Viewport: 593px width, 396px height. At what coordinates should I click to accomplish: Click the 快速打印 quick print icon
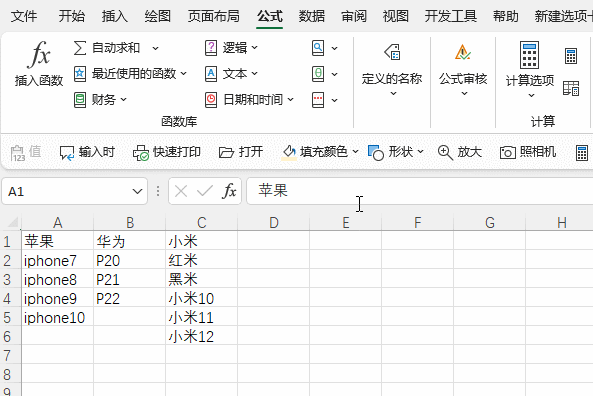141,153
